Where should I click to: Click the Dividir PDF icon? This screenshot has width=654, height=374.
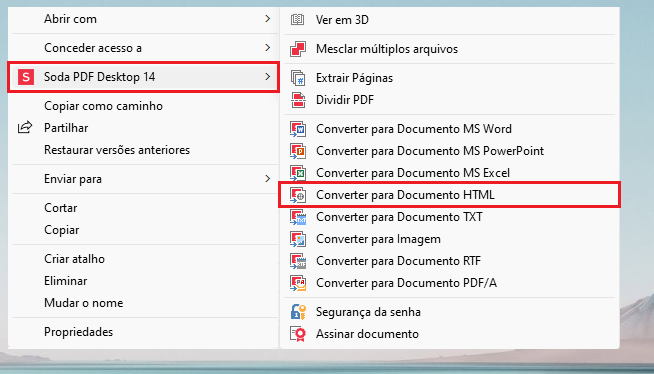click(x=298, y=100)
